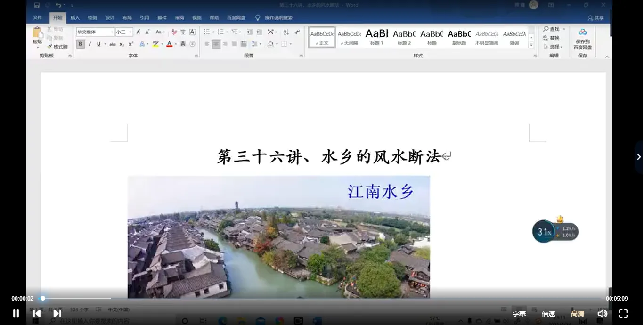The image size is (644, 325).
Task: Toggle strikethrough abc formatting
Action: [x=113, y=44]
